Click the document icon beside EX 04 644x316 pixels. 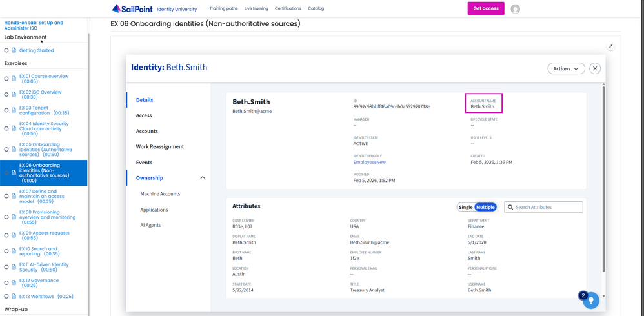click(14, 128)
